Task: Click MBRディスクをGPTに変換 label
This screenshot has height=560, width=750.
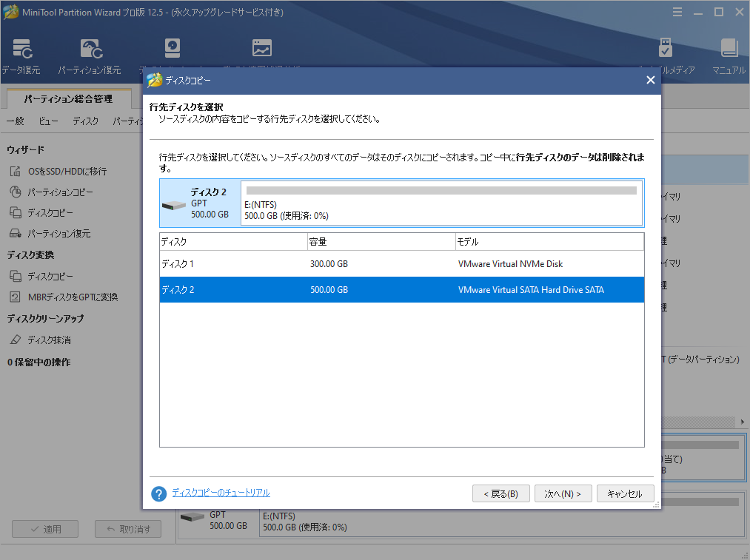Action: [x=73, y=297]
